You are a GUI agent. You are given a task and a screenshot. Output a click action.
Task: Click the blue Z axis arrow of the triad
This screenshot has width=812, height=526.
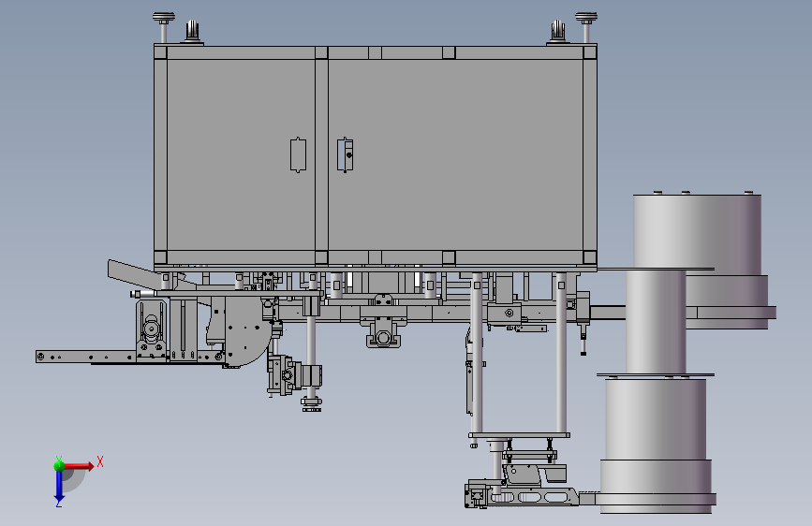click(x=59, y=486)
